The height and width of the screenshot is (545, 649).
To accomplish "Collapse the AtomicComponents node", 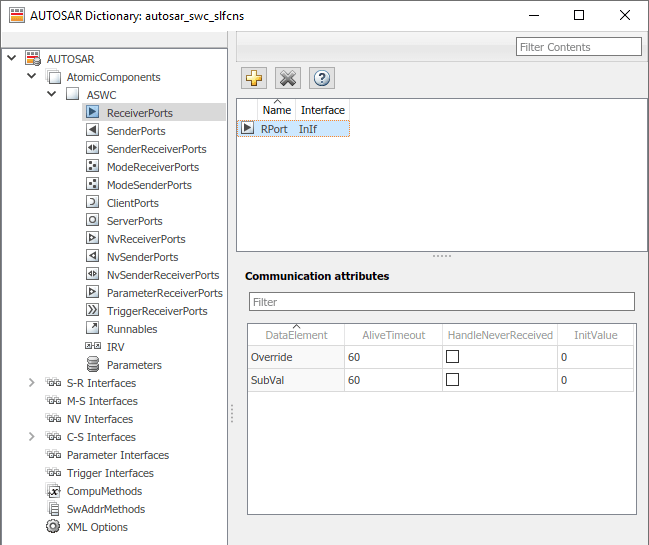I will tap(31, 76).
